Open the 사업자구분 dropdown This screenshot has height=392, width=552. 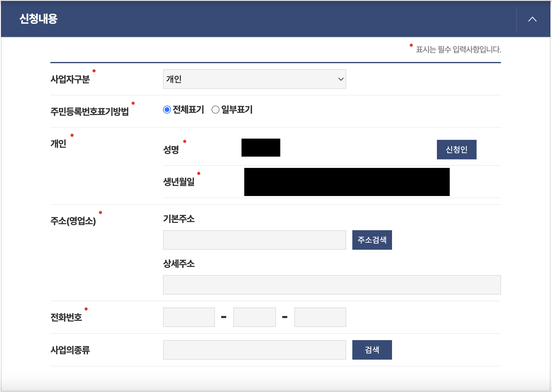340,79
